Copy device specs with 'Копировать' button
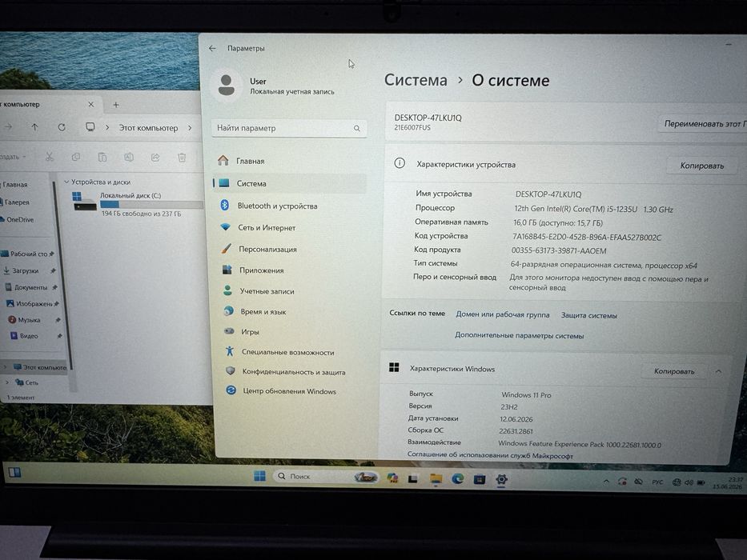Image resolution: width=747 pixels, height=560 pixels. (701, 166)
